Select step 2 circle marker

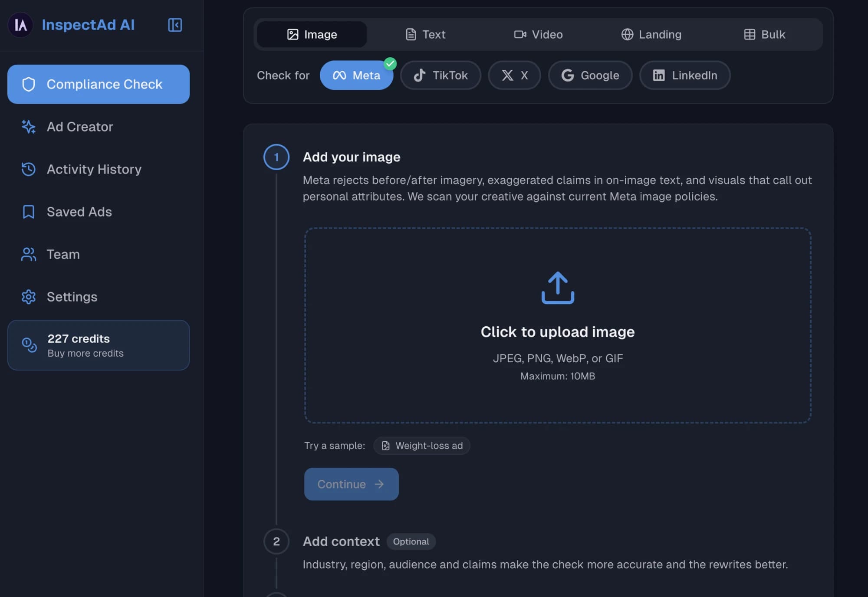(276, 541)
